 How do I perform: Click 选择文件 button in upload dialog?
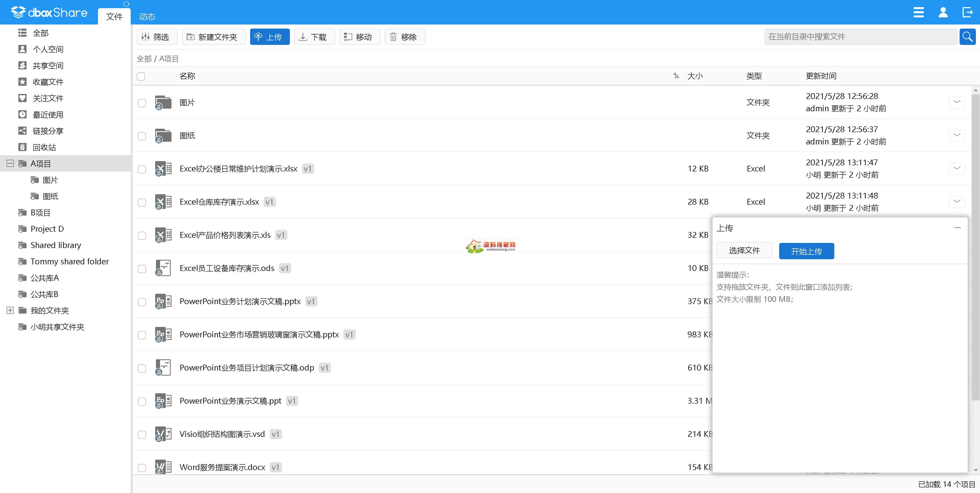[744, 250]
